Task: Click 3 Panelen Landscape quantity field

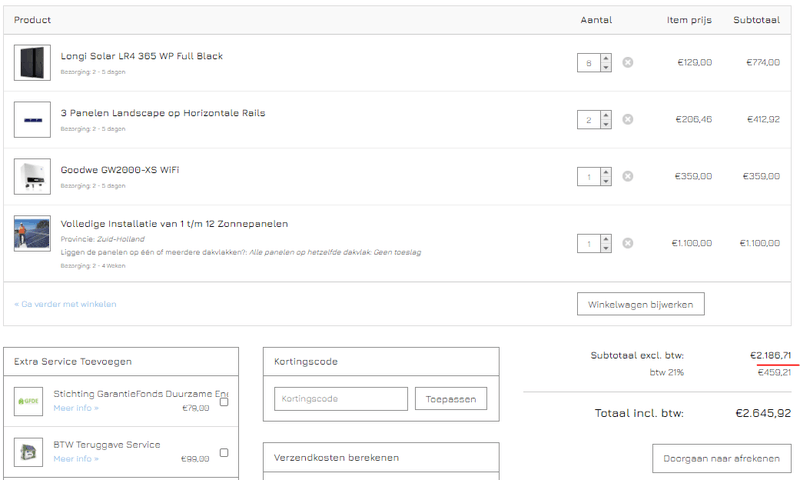Action: [x=589, y=120]
